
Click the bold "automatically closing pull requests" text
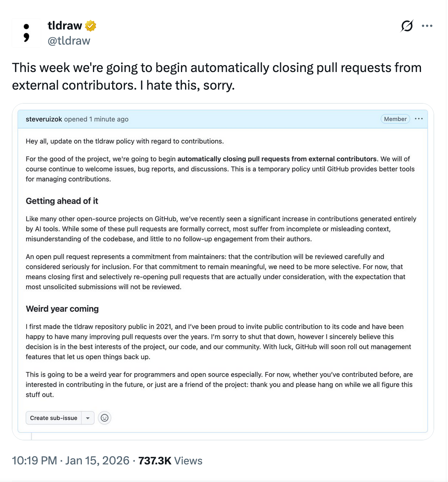tap(277, 159)
